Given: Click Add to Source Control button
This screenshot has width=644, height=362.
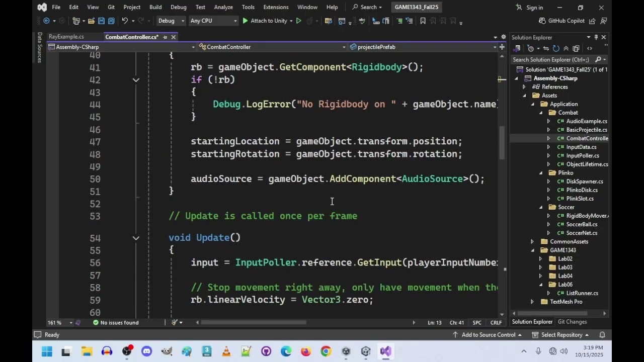Looking at the screenshot, I should coord(488,335).
